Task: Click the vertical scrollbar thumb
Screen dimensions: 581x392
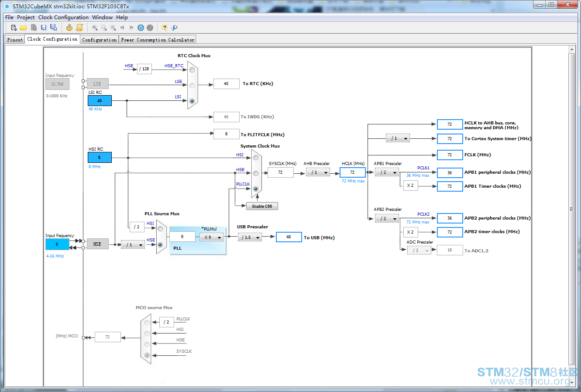Action: click(572, 209)
